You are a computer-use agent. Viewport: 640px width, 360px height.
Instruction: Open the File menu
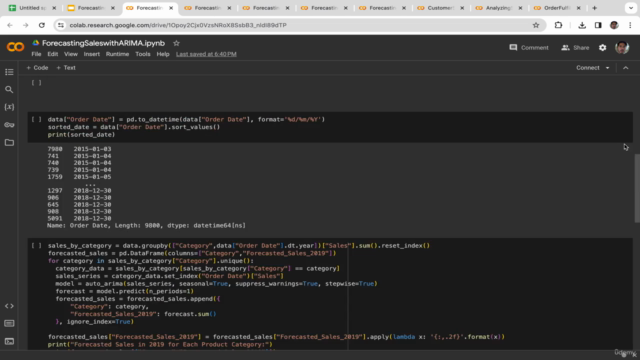(x=36, y=54)
